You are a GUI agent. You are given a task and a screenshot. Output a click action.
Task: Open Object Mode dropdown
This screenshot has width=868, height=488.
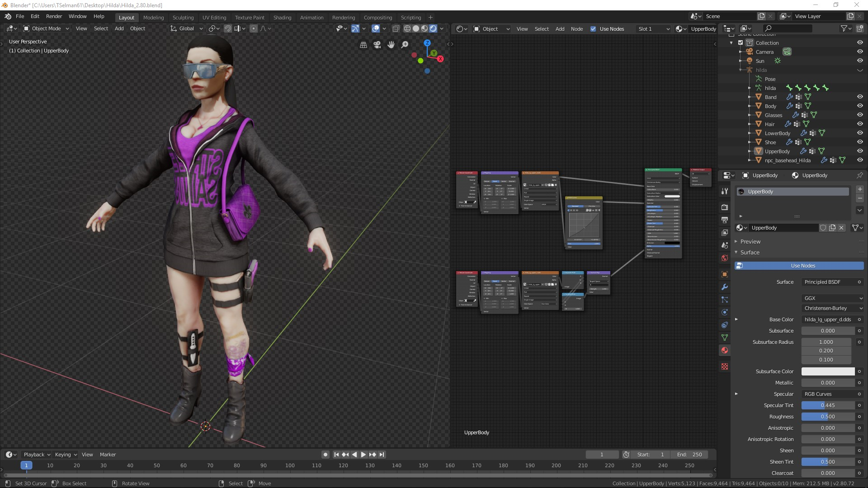(46, 28)
